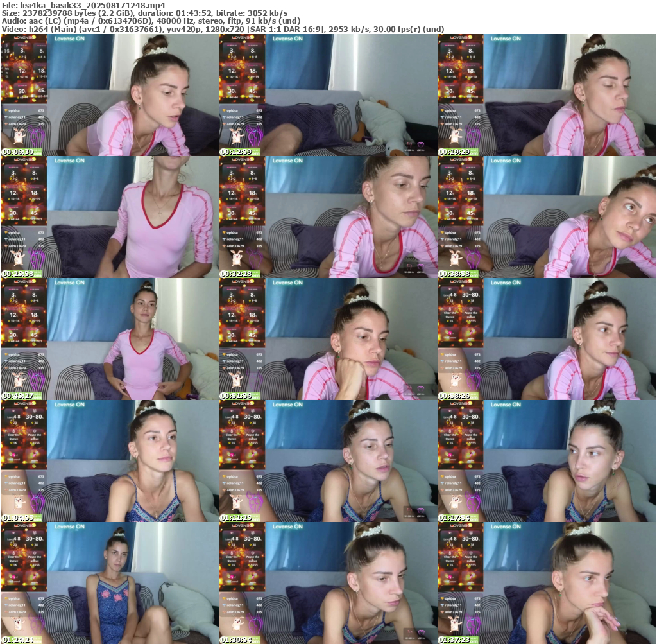
Task: Open the thumbnail at timestamp 01:04:55
Action: 110,461
